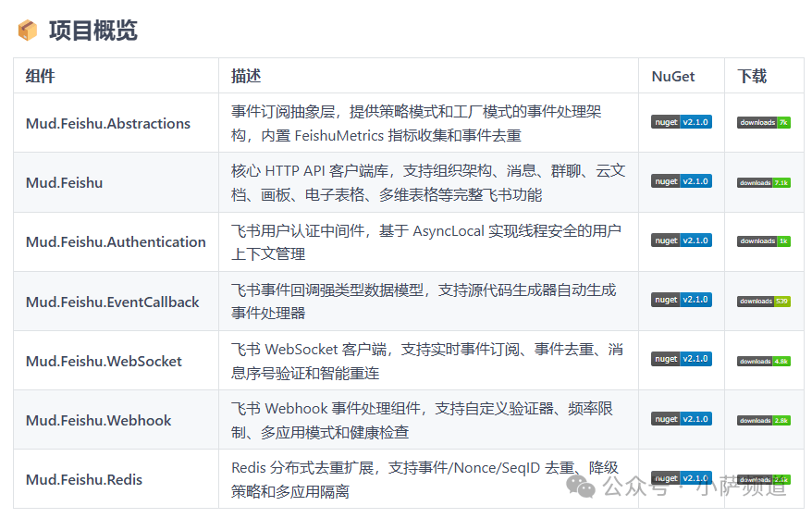Click the downloads 1k badge

tap(764, 241)
